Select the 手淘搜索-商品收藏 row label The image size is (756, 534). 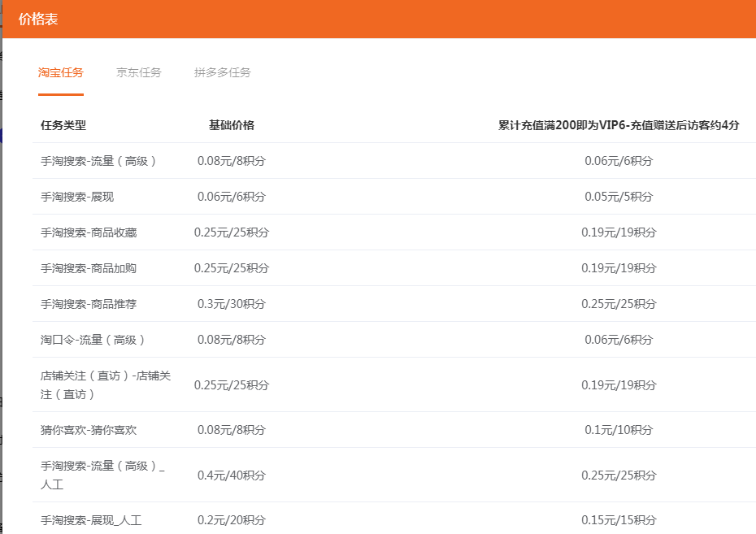pyautogui.click(x=89, y=232)
